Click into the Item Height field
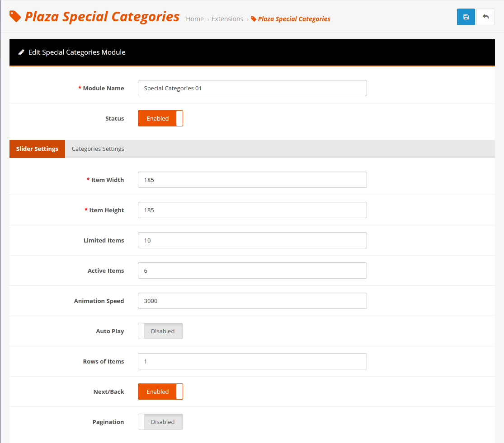 click(x=252, y=210)
